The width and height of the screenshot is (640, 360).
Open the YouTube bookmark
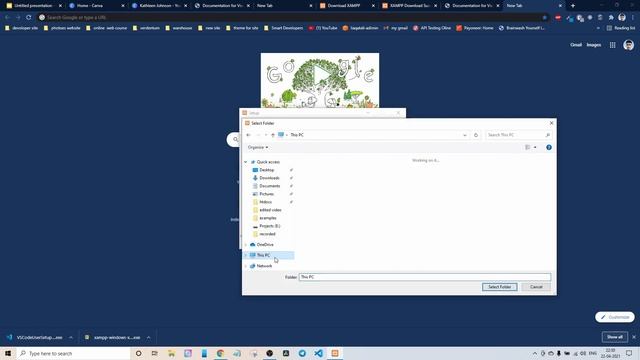(x=323, y=28)
